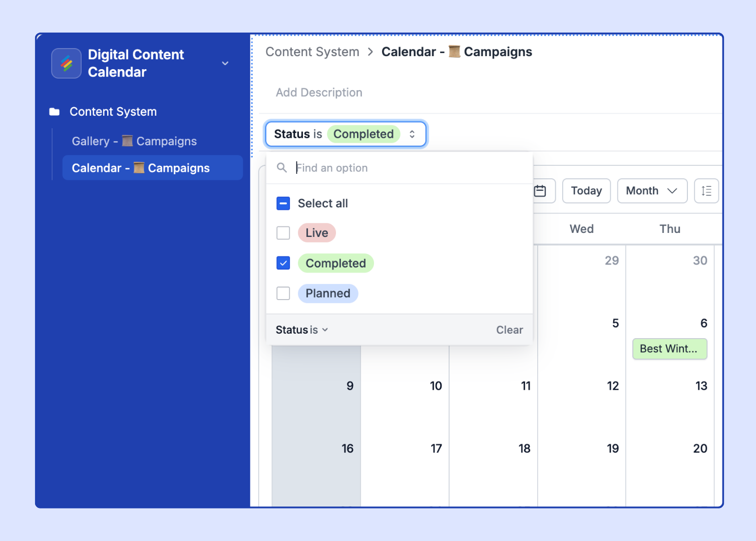The width and height of the screenshot is (756, 541).
Task: Click the calendar date picker icon
Action: pyautogui.click(x=540, y=191)
